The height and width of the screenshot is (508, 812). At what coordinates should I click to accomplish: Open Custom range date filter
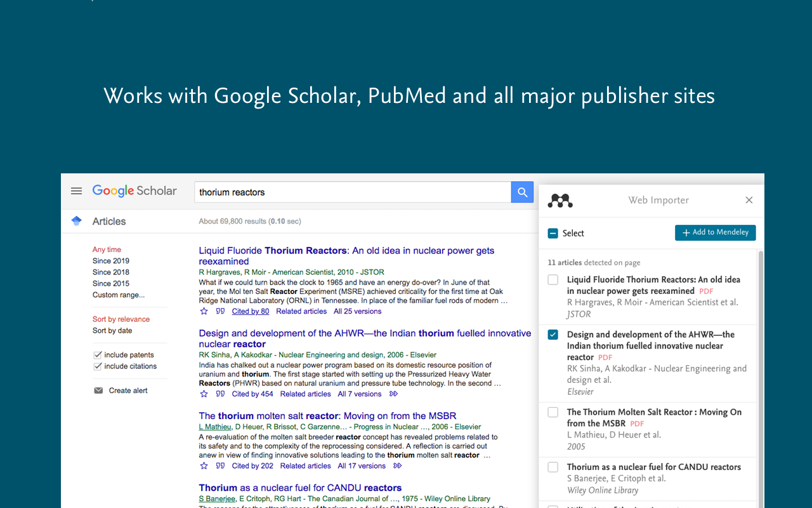coord(119,295)
